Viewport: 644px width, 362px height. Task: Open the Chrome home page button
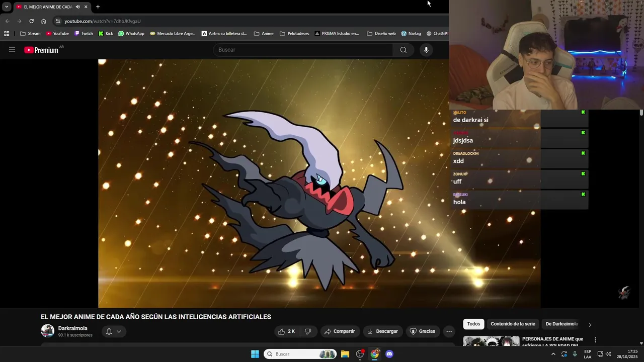[x=43, y=21]
